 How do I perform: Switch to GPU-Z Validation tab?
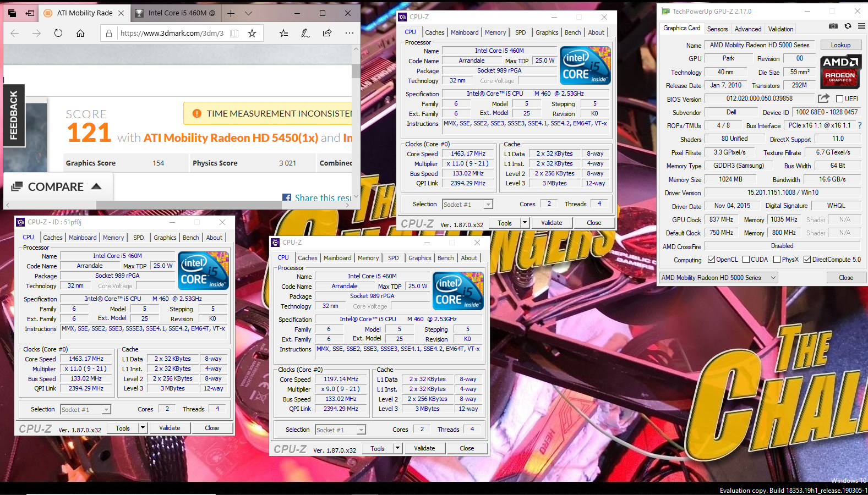[x=781, y=29]
